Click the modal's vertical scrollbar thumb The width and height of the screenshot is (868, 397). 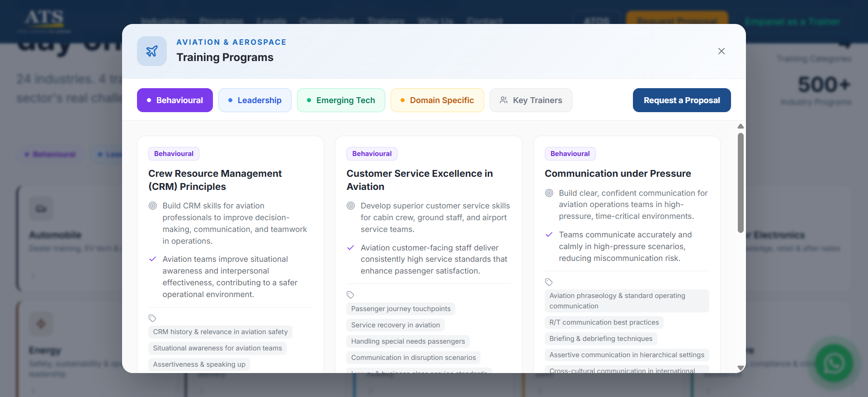click(x=741, y=183)
